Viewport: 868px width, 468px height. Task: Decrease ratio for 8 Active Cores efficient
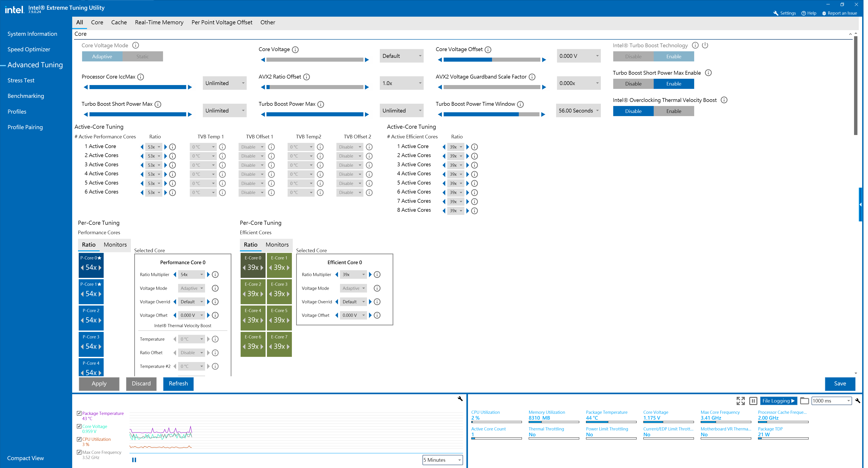coord(444,211)
